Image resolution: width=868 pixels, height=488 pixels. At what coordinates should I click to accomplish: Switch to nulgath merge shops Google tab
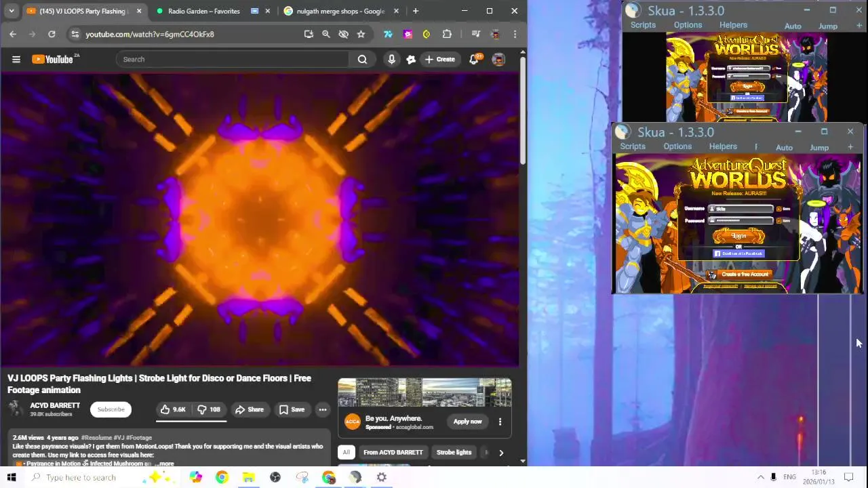click(x=342, y=11)
